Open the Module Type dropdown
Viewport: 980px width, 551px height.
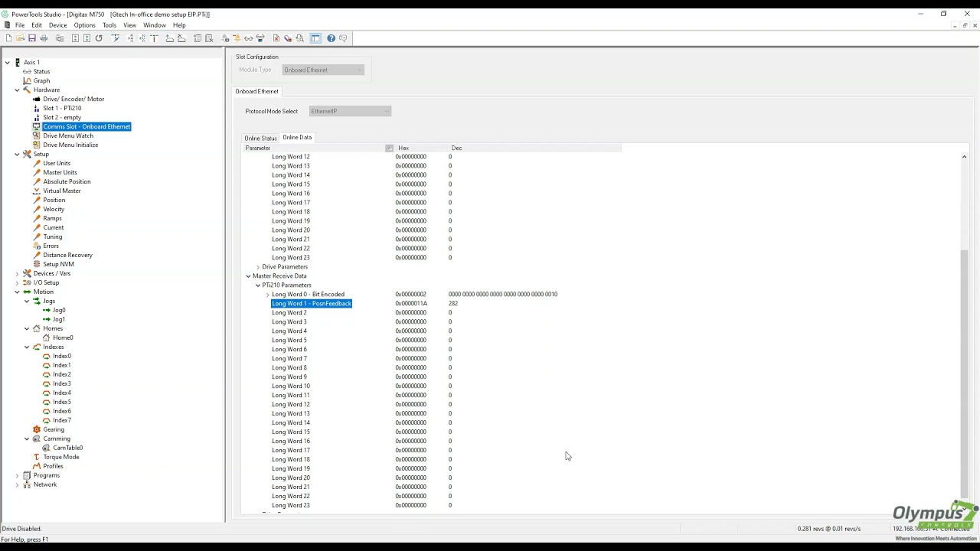[323, 70]
